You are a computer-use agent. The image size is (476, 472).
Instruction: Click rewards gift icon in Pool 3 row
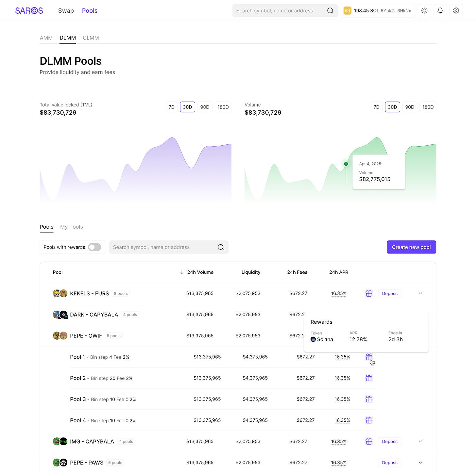coord(369,399)
